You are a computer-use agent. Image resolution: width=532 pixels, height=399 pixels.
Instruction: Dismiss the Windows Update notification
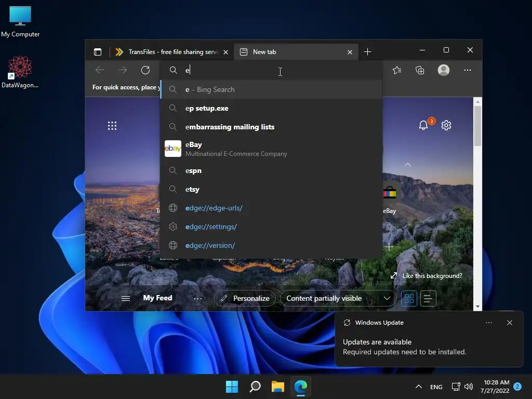pyautogui.click(x=510, y=323)
